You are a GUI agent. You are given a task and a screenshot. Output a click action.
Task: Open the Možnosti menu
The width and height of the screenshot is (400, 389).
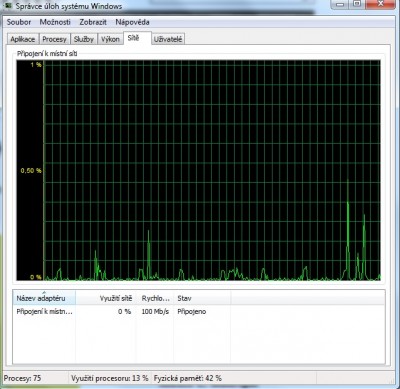[55, 22]
